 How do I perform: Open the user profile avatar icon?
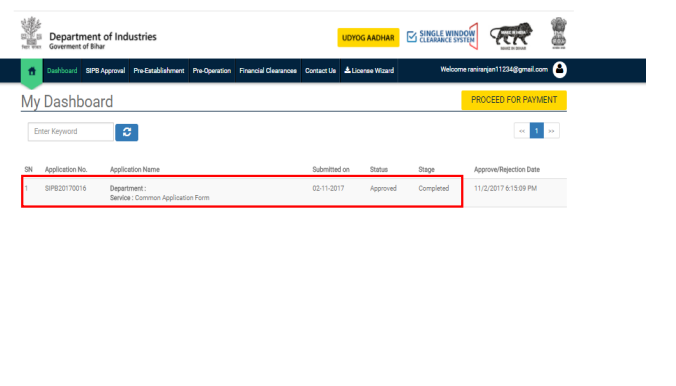(x=559, y=69)
